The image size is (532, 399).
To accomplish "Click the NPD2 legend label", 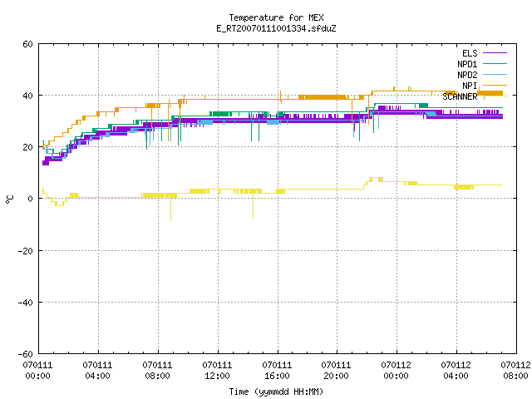I will [x=467, y=75].
